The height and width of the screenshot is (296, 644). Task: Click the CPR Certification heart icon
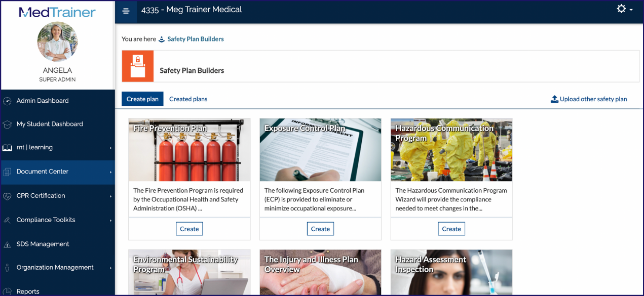click(x=7, y=196)
